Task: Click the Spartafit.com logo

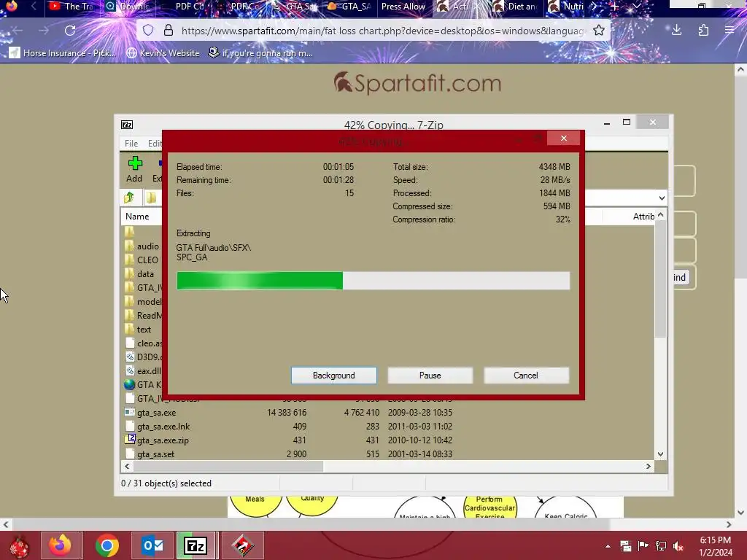Action: click(417, 83)
